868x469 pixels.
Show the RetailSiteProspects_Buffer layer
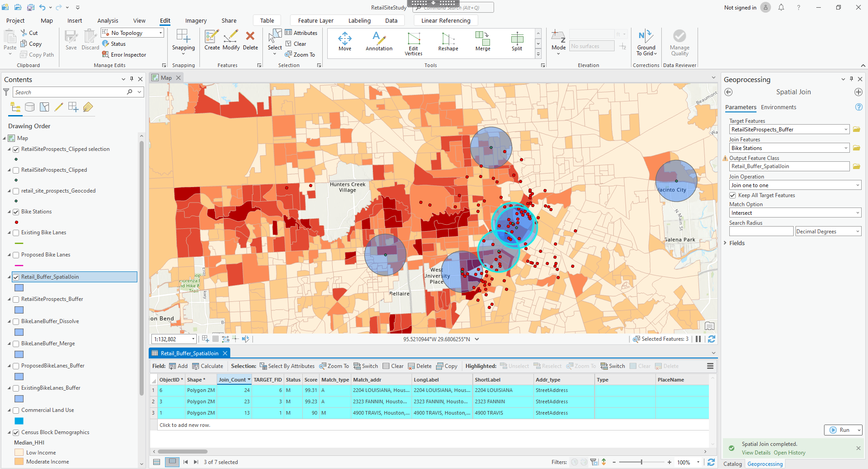16,299
